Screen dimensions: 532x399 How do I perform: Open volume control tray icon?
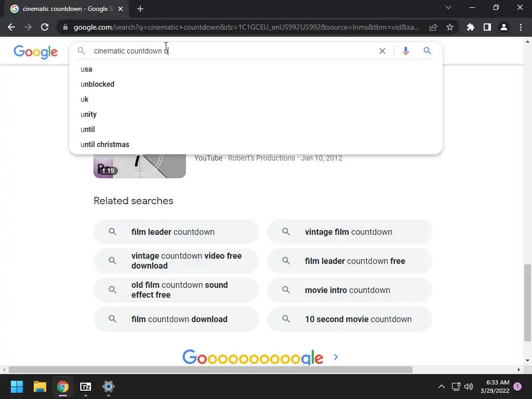(469, 387)
